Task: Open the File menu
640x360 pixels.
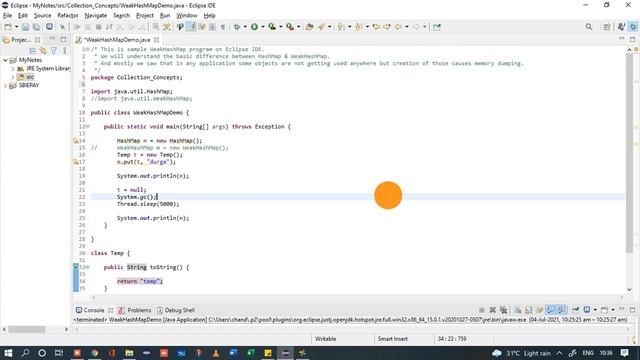Action: click(7, 16)
